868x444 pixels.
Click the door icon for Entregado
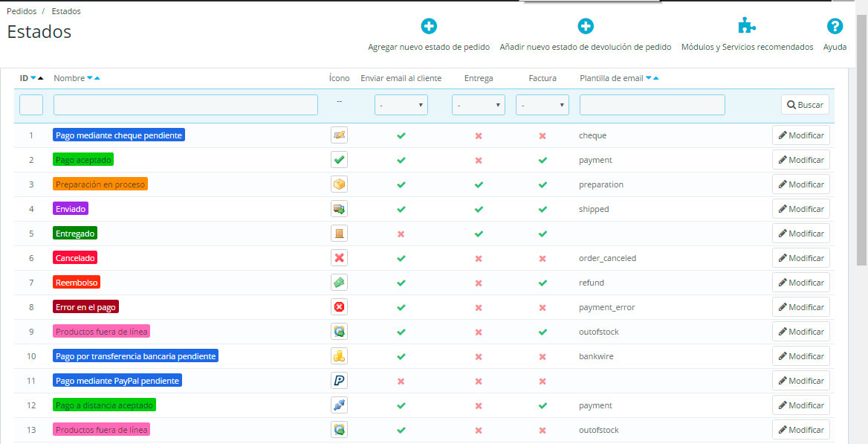tap(340, 234)
